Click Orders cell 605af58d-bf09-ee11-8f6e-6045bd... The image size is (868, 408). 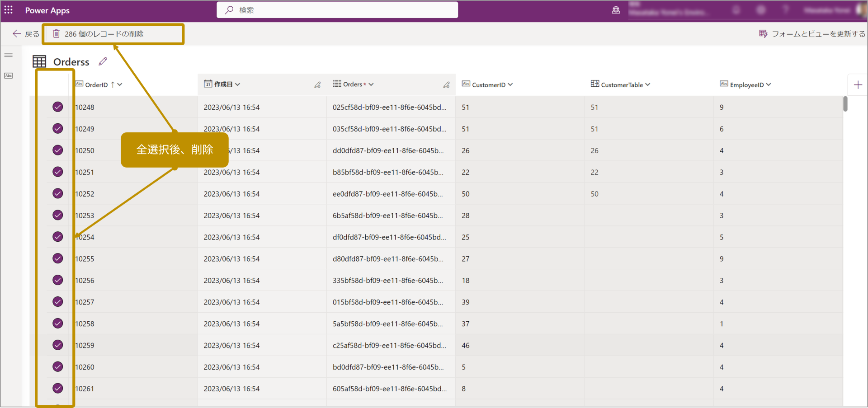389,389
